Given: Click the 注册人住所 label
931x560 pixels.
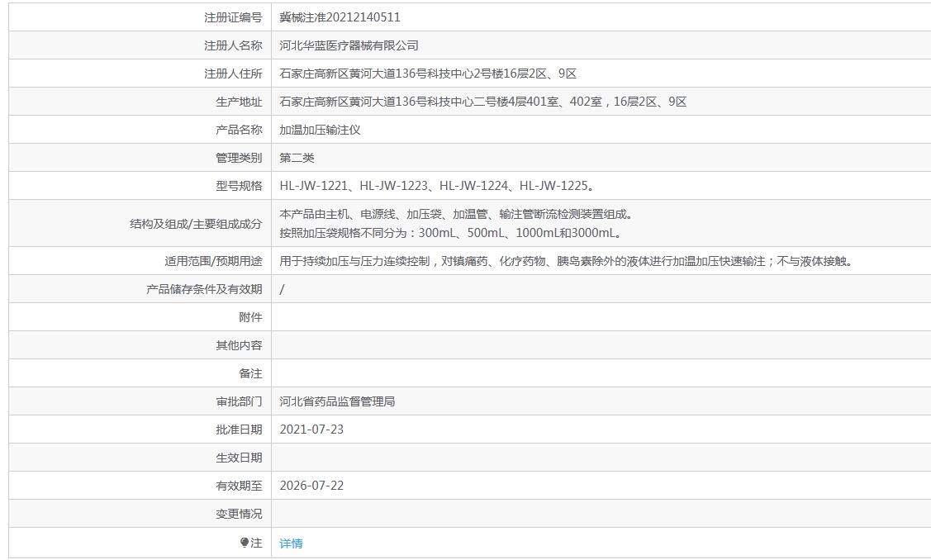Looking at the screenshot, I should point(233,74).
